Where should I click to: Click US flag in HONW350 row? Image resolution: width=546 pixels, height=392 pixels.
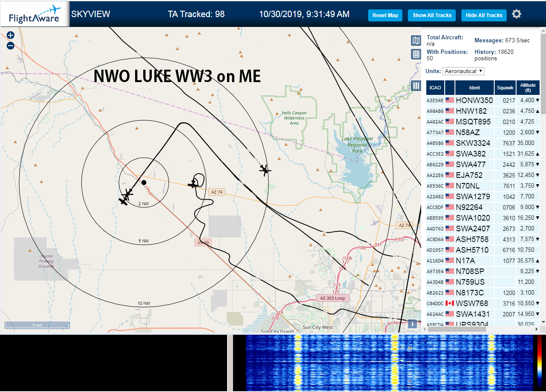coord(449,100)
